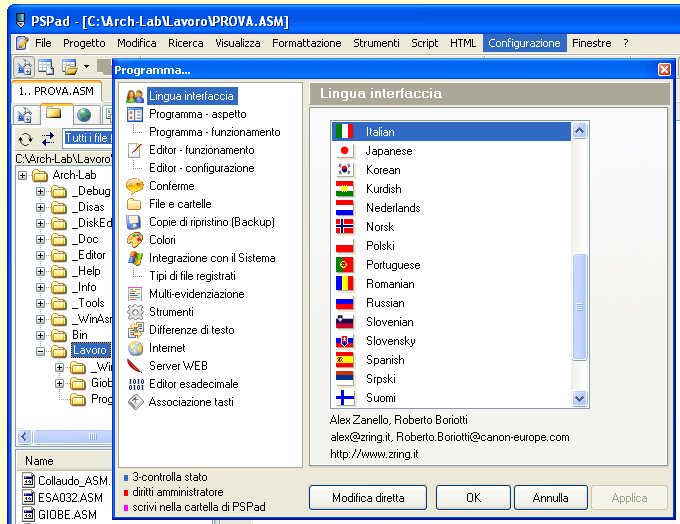This screenshot has height=524, width=680.
Task: Open Programma - funzionamento settings
Action: 215,132
